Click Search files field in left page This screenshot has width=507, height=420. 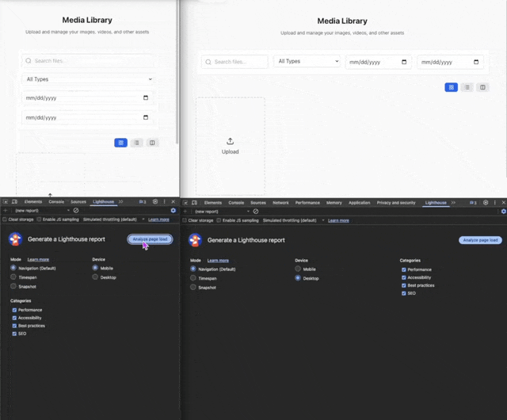pos(88,61)
